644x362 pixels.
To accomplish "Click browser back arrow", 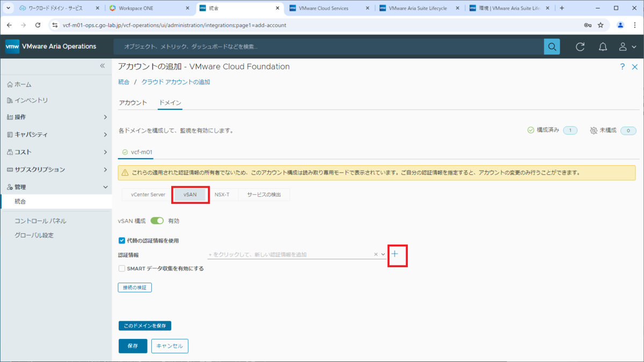I will (10, 25).
